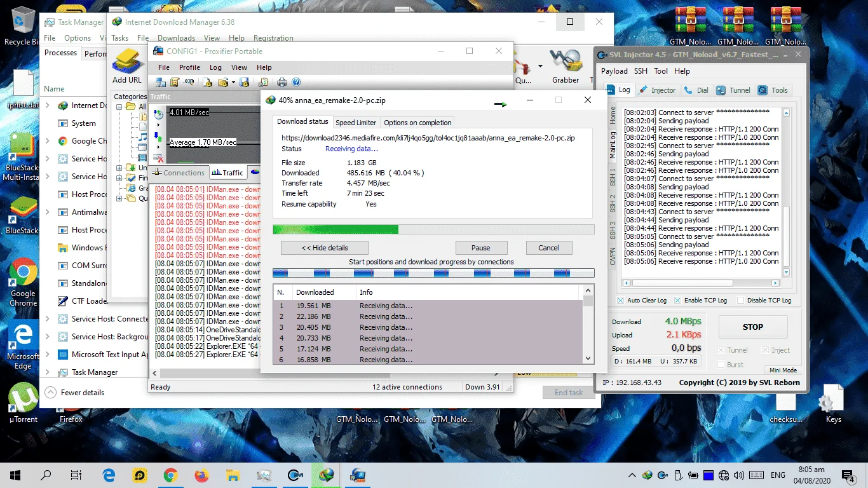Open Log menu in Proxifier

[x=216, y=67]
